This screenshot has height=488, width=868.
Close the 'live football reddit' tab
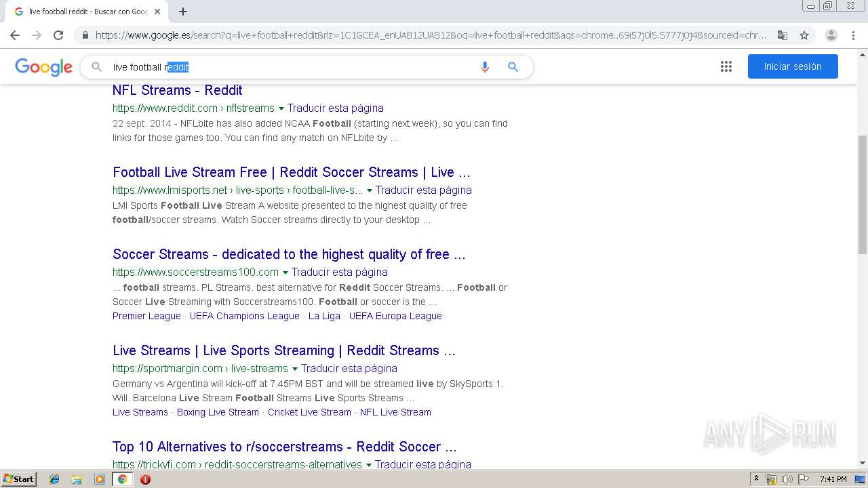point(157,12)
